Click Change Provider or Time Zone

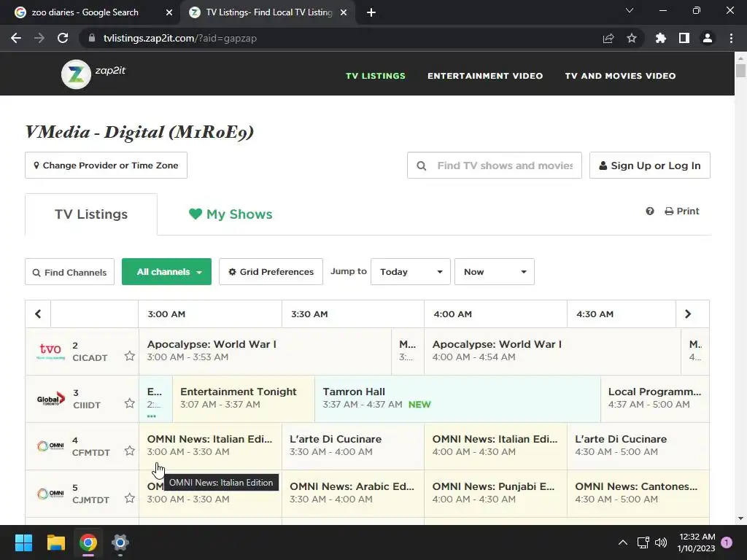[106, 166]
